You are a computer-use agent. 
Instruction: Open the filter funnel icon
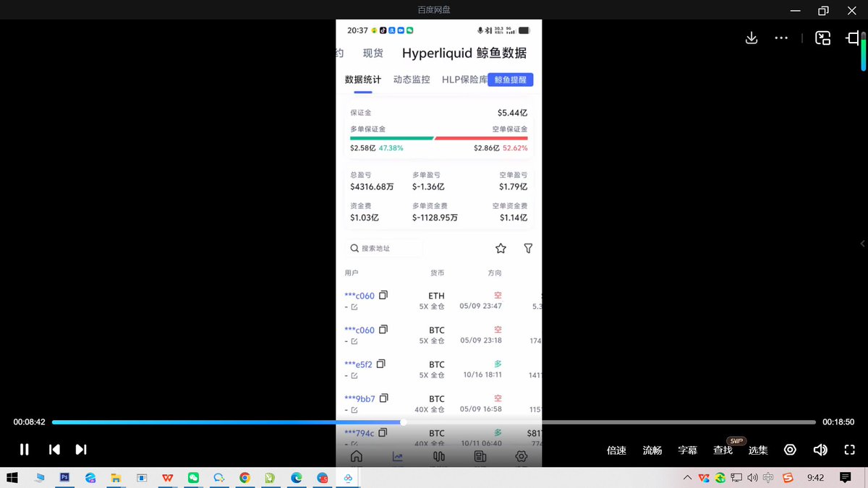(528, 248)
